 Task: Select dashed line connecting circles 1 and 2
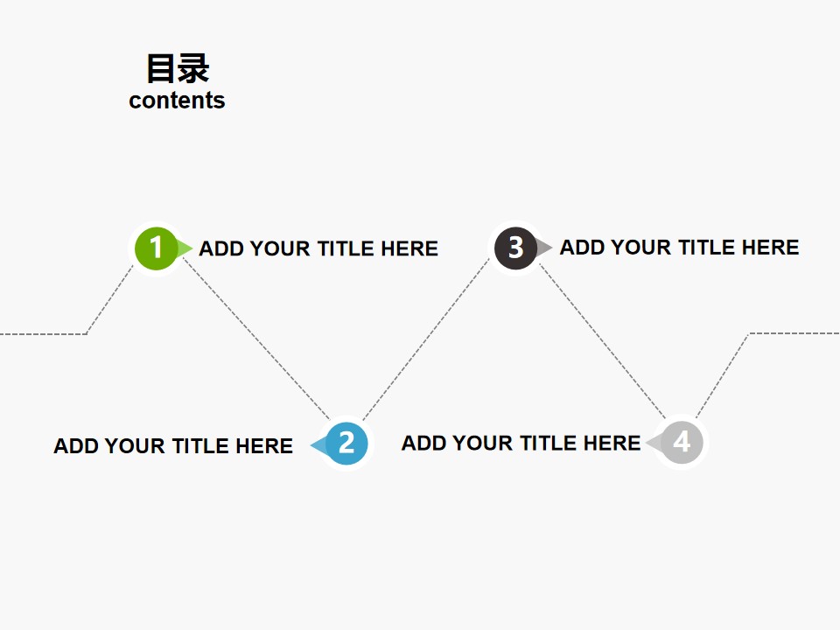(256, 339)
